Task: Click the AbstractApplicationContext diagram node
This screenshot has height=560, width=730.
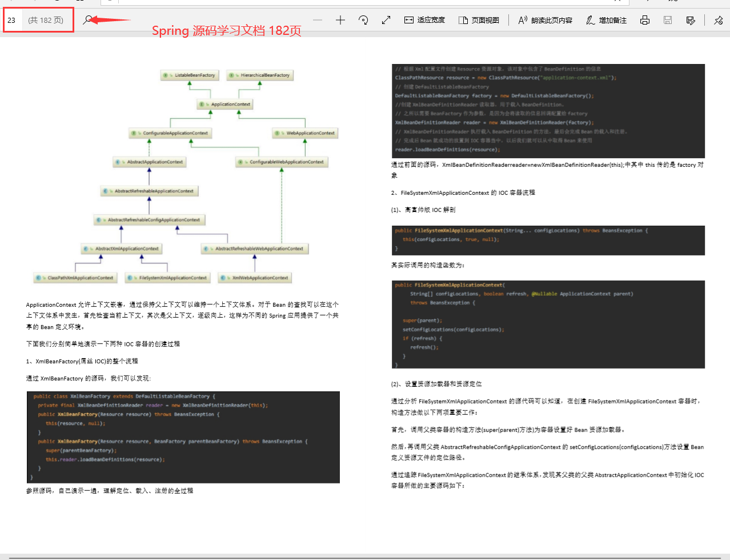Action: tap(150, 162)
